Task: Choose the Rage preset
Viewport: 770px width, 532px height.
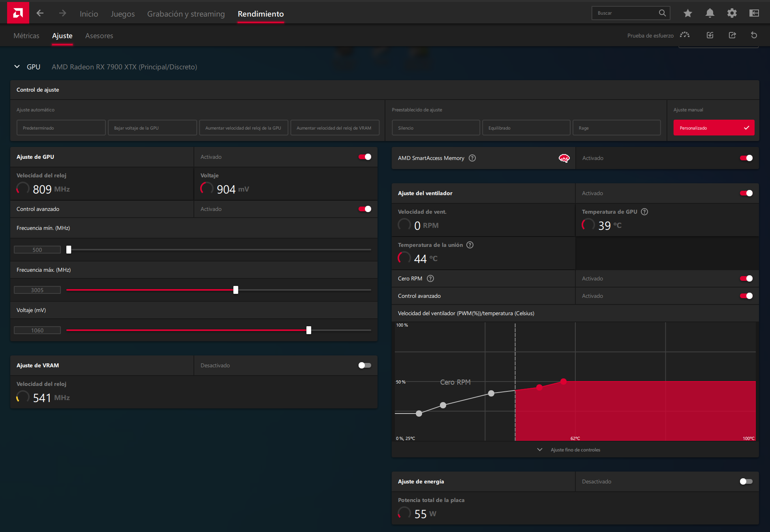Action: 617,128
